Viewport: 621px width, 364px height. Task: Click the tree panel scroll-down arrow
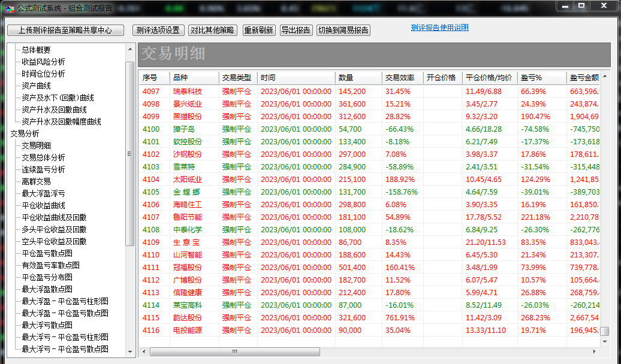[130, 351]
